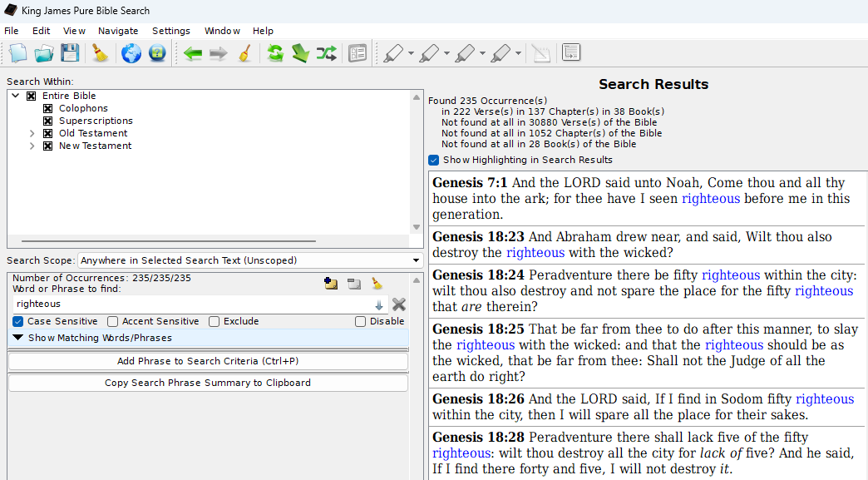Image resolution: width=868 pixels, height=480 pixels.
Task: Open the Settings menu
Action: coord(170,31)
